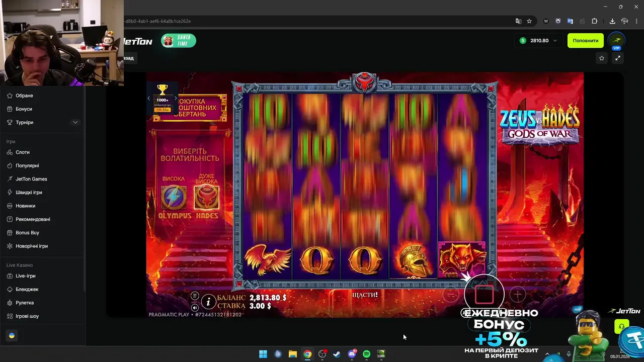This screenshot has height=362, width=644.
Task: Open the VIP profile avatar
Action: click(616, 41)
